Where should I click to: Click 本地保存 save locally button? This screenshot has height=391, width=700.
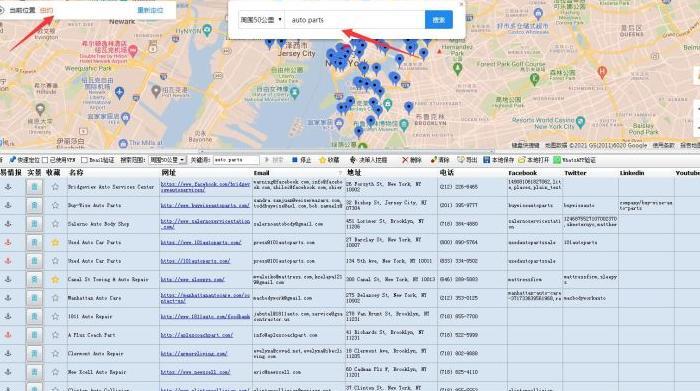pos(499,160)
